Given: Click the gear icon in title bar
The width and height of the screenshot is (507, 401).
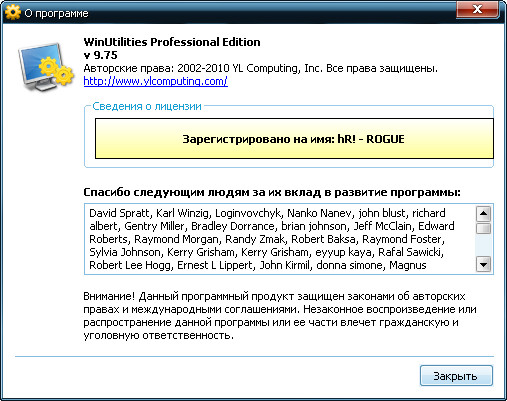Looking at the screenshot, I should (x=13, y=13).
